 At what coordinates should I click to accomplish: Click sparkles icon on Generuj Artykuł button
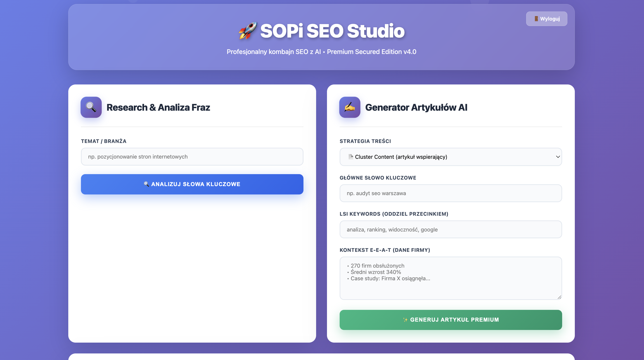click(x=405, y=320)
